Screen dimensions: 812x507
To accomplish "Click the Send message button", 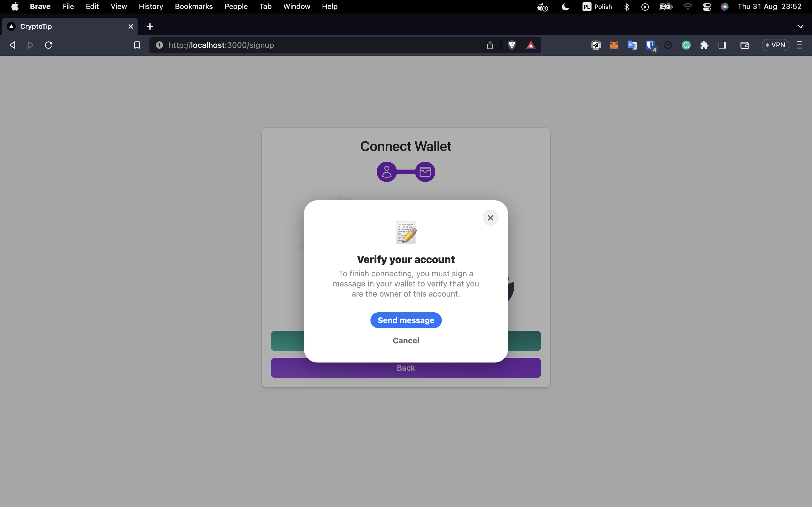I will [406, 320].
